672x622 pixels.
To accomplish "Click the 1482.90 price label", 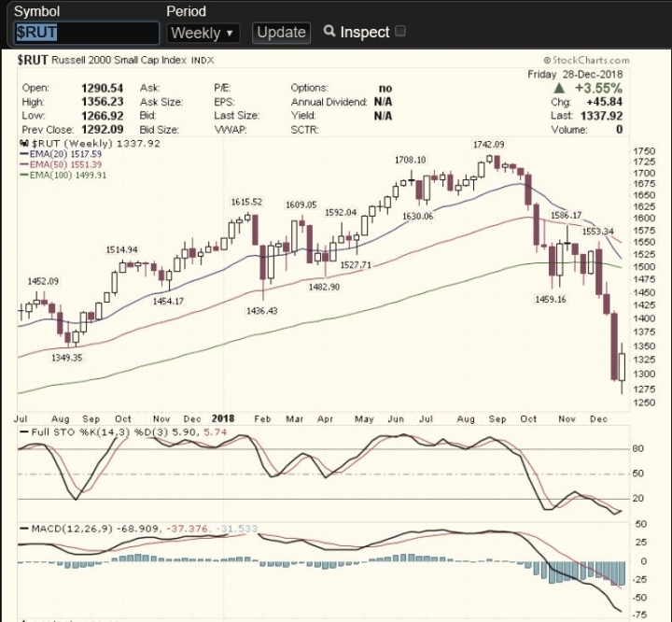I will [324, 287].
